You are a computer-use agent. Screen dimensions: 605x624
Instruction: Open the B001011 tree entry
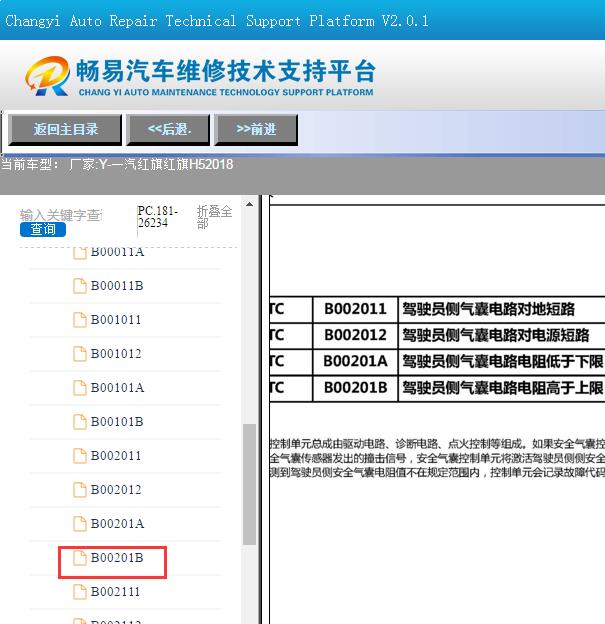[x=116, y=320]
